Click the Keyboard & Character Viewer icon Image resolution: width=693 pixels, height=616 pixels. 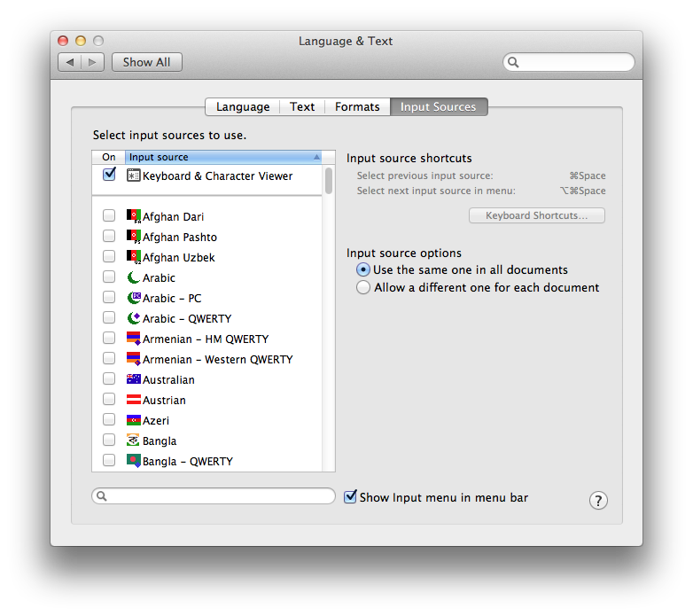(134, 175)
